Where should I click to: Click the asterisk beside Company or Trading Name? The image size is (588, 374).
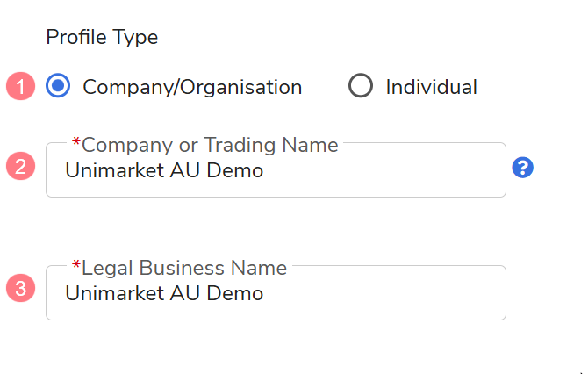[x=76, y=143]
